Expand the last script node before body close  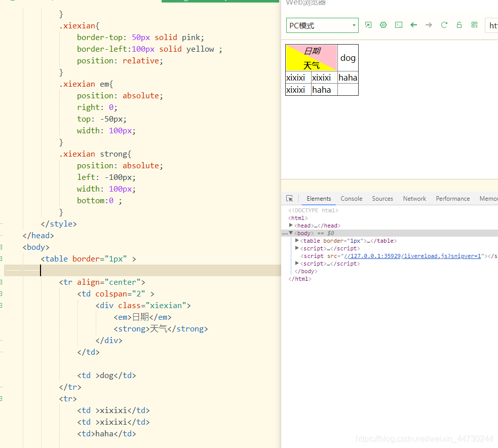tap(297, 264)
